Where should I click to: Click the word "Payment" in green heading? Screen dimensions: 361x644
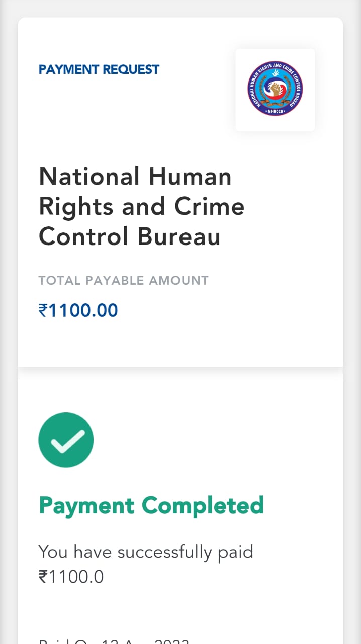86,505
